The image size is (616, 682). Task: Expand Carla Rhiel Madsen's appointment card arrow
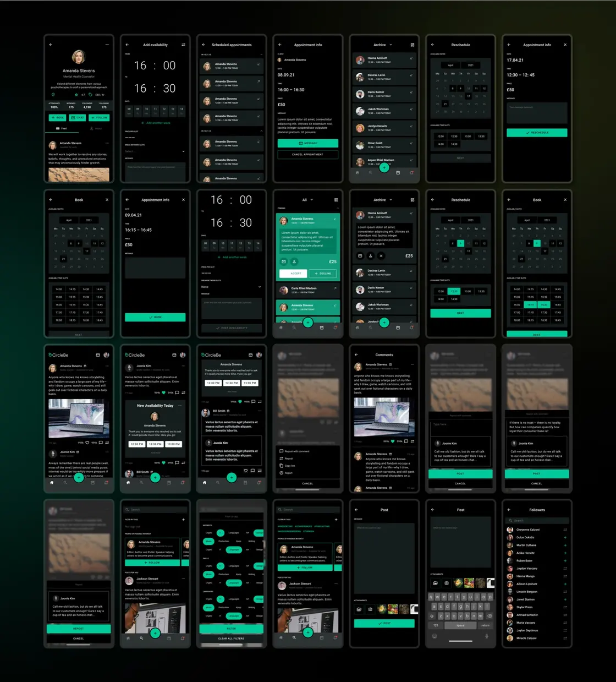click(335, 288)
